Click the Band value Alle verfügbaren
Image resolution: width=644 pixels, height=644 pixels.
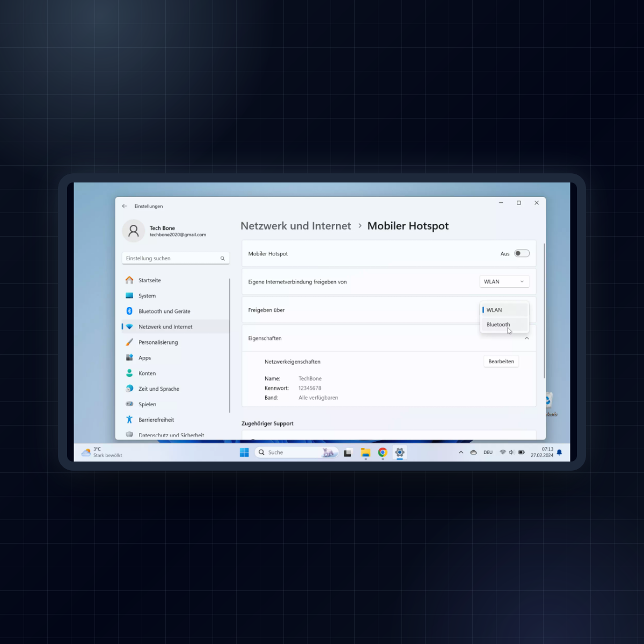point(318,398)
